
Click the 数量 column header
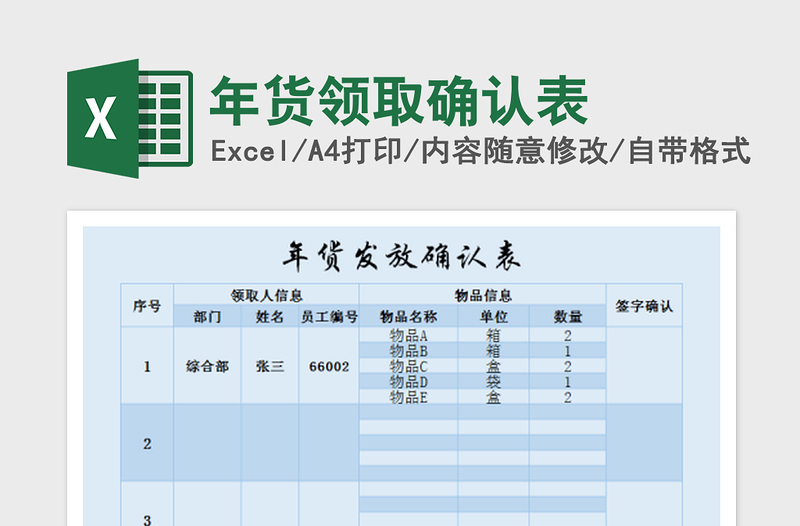(x=567, y=316)
